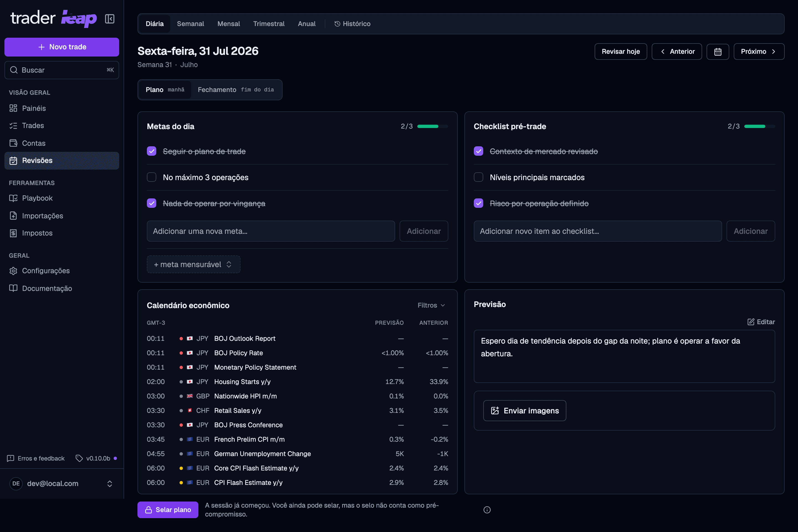This screenshot has height=532, width=798.
Task: Focus the Adicionar novo item ao checklist field
Action: (598, 231)
